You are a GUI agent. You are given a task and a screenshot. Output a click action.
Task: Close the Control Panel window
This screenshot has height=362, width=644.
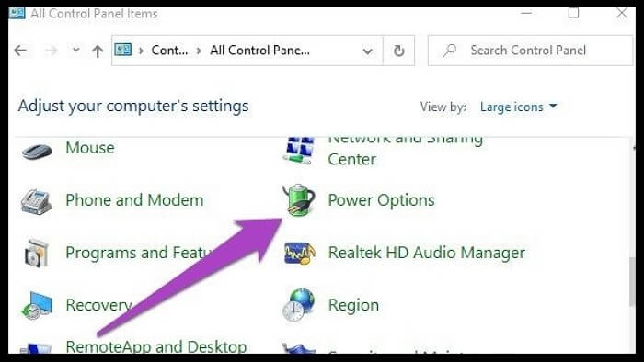(x=621, y=13)
